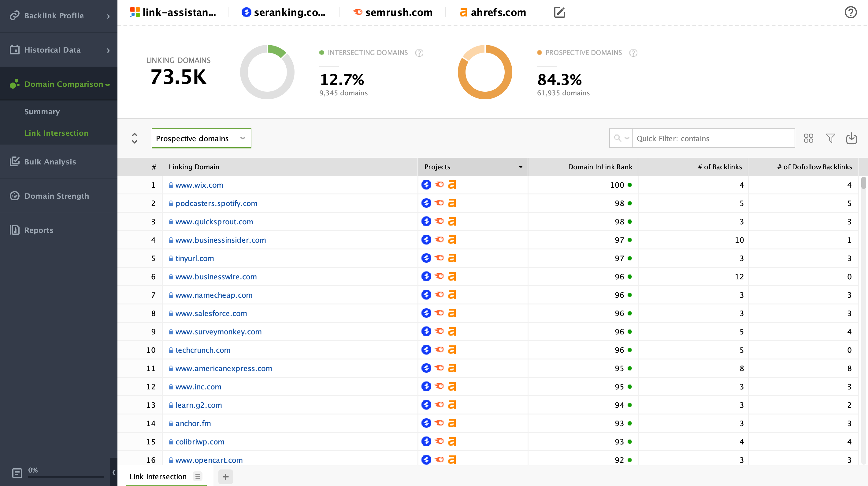Click the Historical Data calendar icon
The width and height of the screenshot is (868, 486).
(14, 50)
